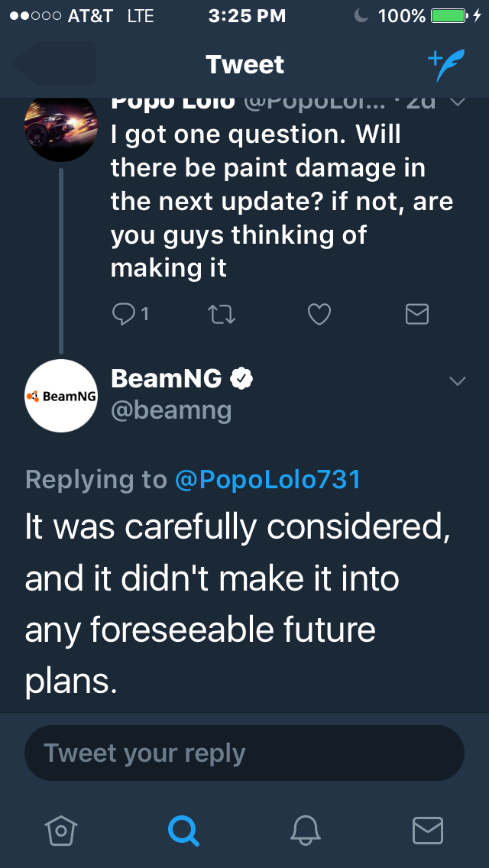Open the @PopoLolo731 mention link
489x868 pixels.
268,479
